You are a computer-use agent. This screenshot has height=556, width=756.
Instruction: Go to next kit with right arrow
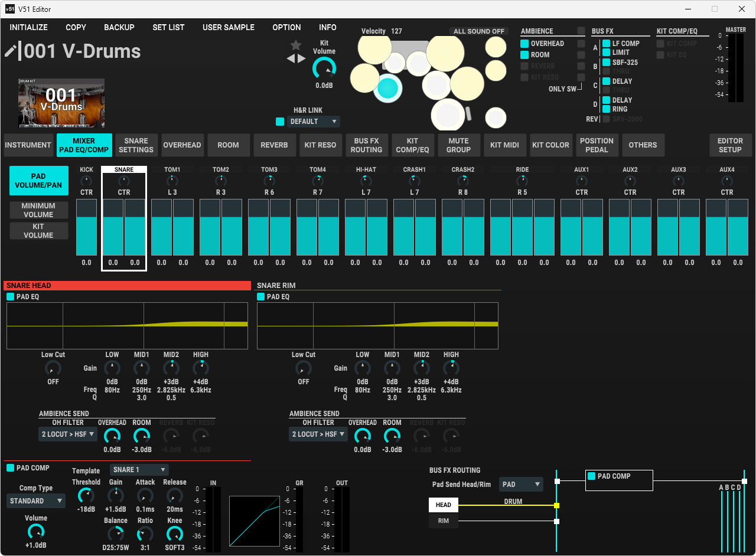pos(302,58)
